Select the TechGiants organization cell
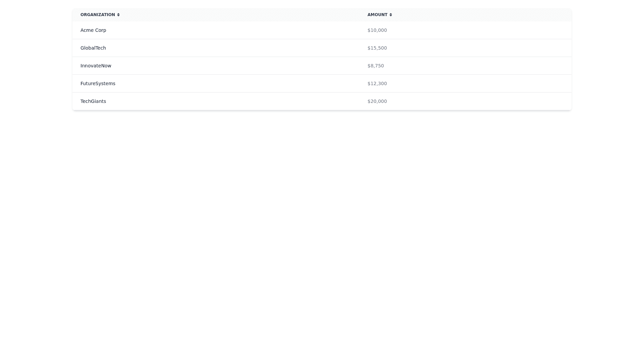The width and height of the screenshot is (644, 362). (93, 101)
